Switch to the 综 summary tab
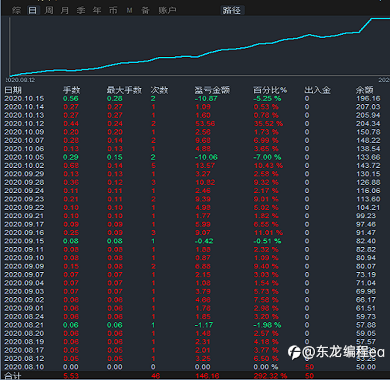The image size is (390, 380). click(x=16, y=11)
